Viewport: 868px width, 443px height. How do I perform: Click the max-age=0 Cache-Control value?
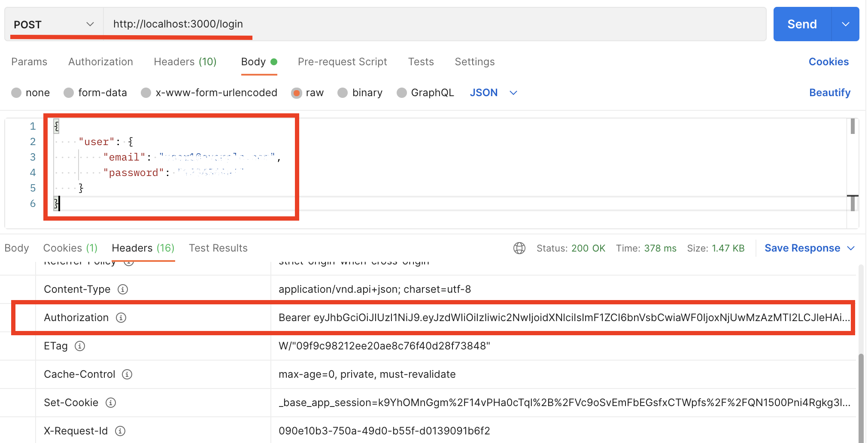tap(367, 374)
